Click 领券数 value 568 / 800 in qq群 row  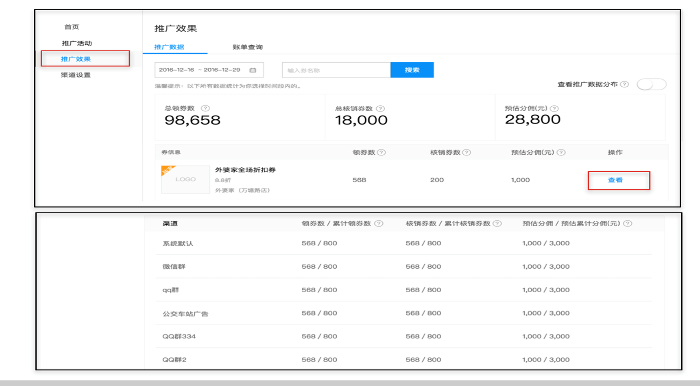[x=319, y=290]
